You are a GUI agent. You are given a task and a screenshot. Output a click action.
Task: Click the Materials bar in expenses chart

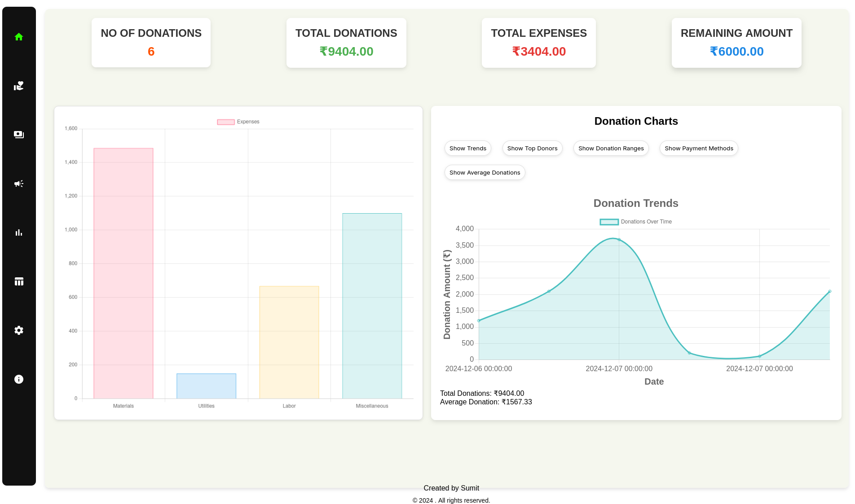tap(123, 273)
